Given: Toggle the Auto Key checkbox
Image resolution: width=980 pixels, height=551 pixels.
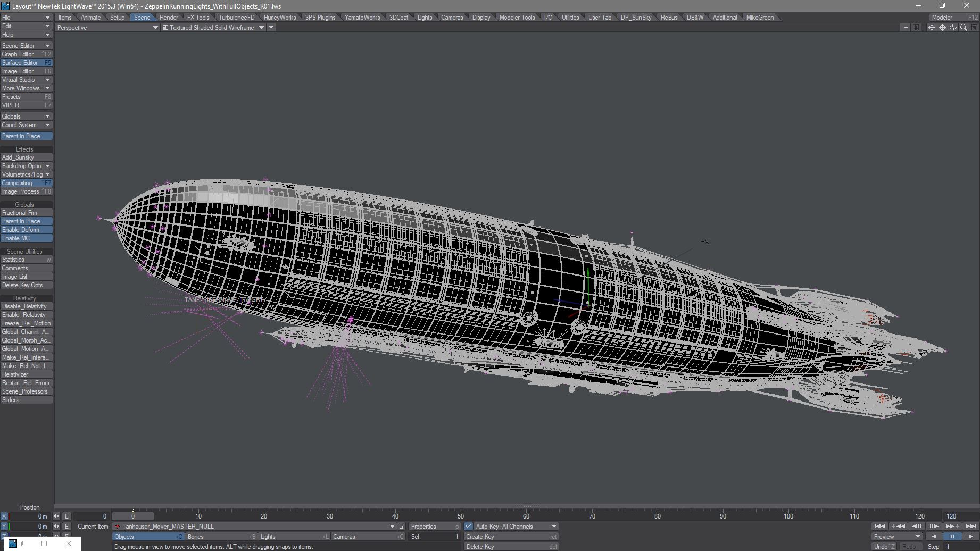Looking at the screenshot, I should [x=468, y=527].
